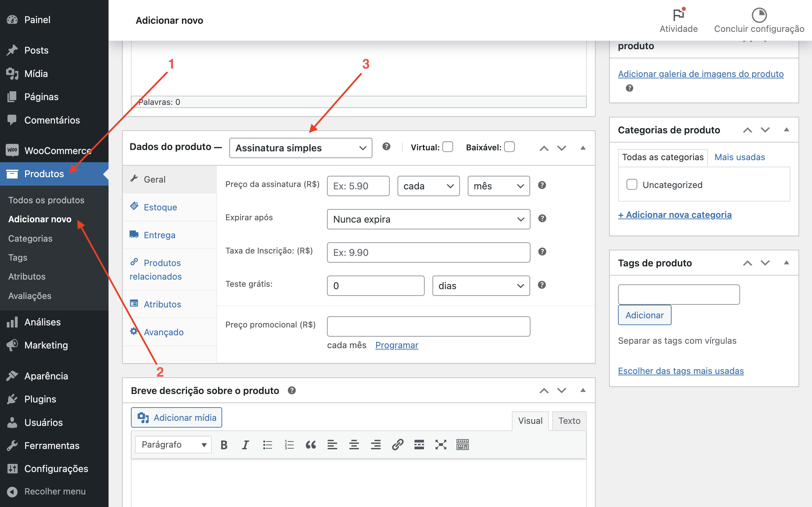This screenshot has height=507, width=812.
Task: Click the toolbar toggle keyboard icon
Action: (x=462, y=445)
